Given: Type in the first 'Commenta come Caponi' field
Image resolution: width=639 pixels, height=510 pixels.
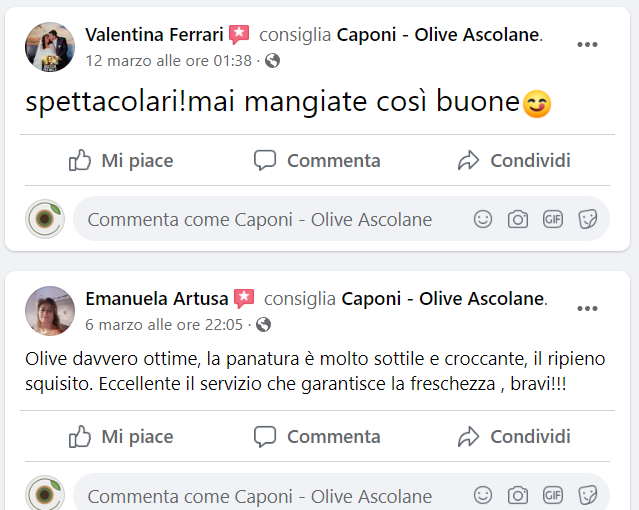Looking at the screenshot, I should [x=260, y=220].
